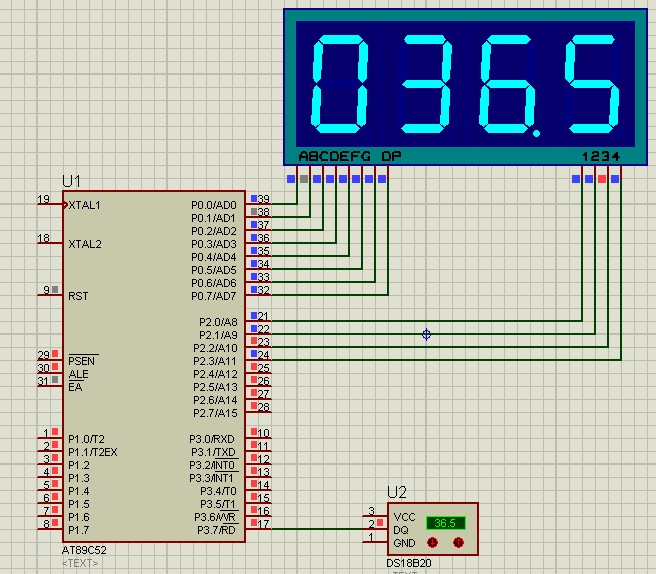Image resolution: width=656 pixels, height=574 pixels.
Task: Click the blue logic indicator on pin 21
Action: (x=254, y=315)
